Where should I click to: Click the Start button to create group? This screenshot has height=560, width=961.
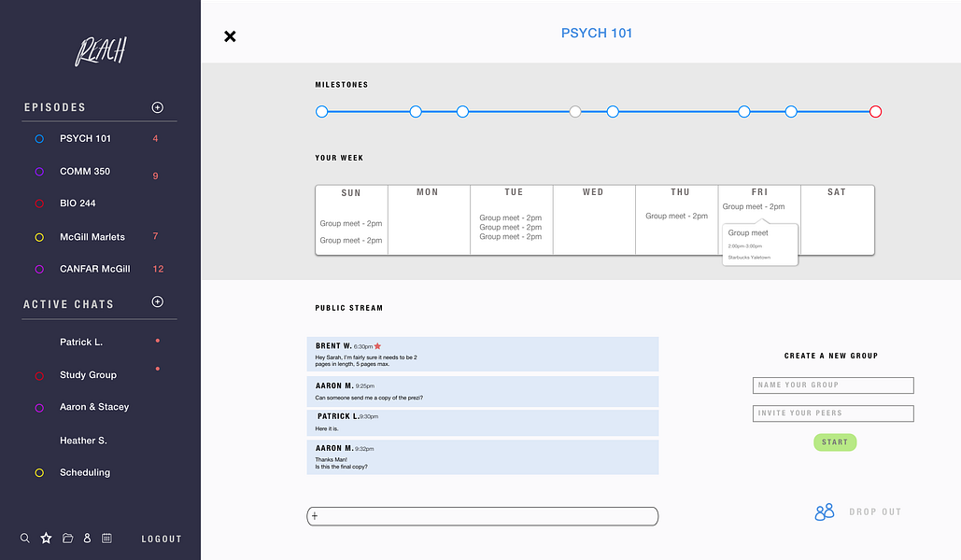click(x=835, y=442)
